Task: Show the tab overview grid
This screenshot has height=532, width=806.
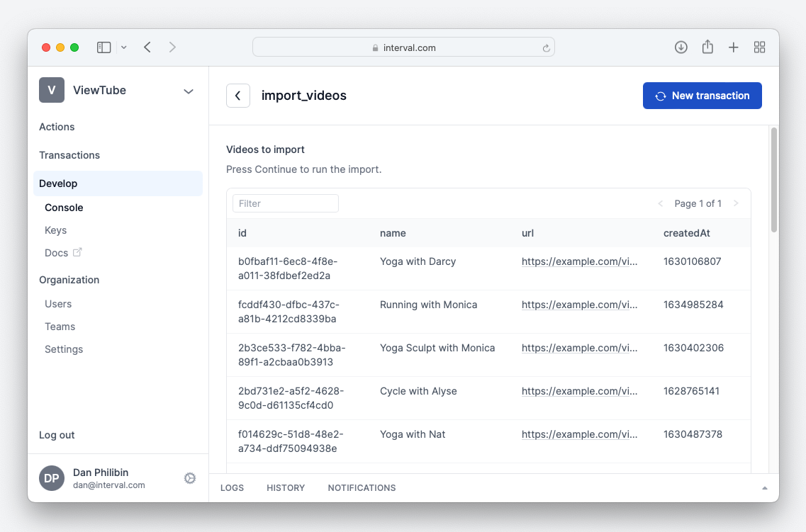Action: click(759, 47)
